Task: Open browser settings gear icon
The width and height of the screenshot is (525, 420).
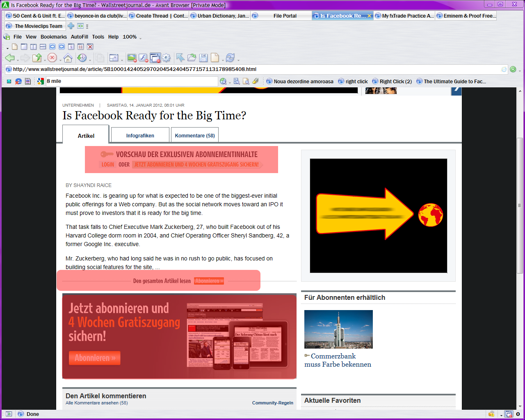Action: [166, 58]
